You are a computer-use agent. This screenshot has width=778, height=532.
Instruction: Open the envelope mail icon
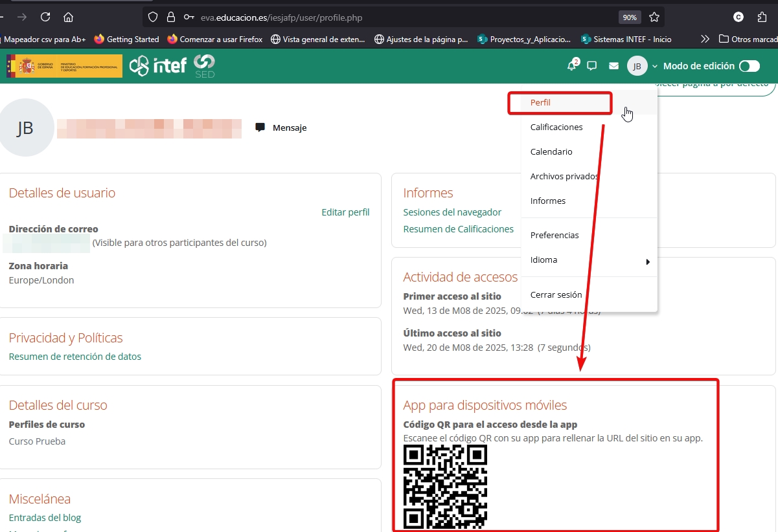click(613, 65)
